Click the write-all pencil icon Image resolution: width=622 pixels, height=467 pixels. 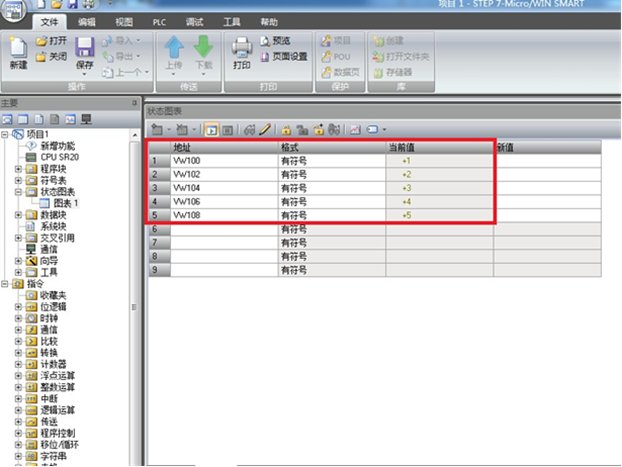point(265,129)
